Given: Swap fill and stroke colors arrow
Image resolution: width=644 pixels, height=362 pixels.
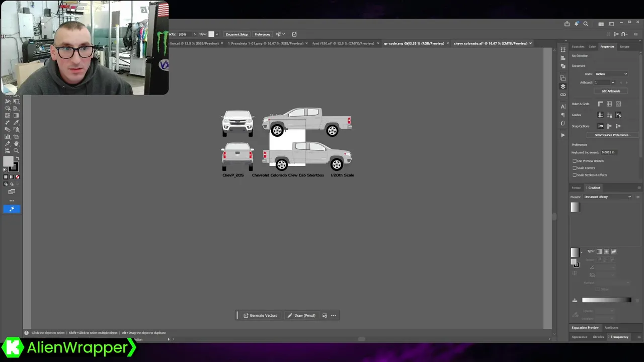Looking at the screenshot, I should click(x=18, y=158).
